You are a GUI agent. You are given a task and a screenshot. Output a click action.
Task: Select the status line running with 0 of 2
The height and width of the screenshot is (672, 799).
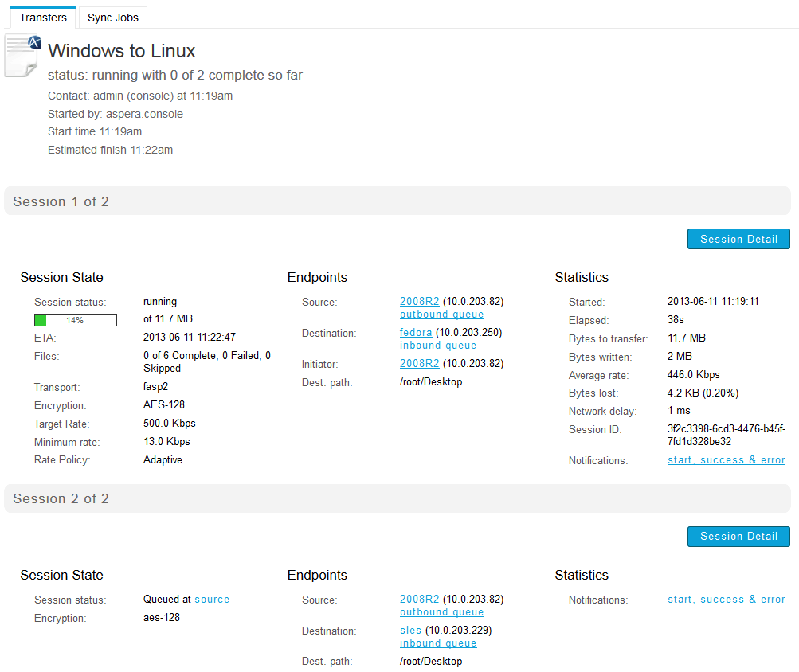pos(175,75)
